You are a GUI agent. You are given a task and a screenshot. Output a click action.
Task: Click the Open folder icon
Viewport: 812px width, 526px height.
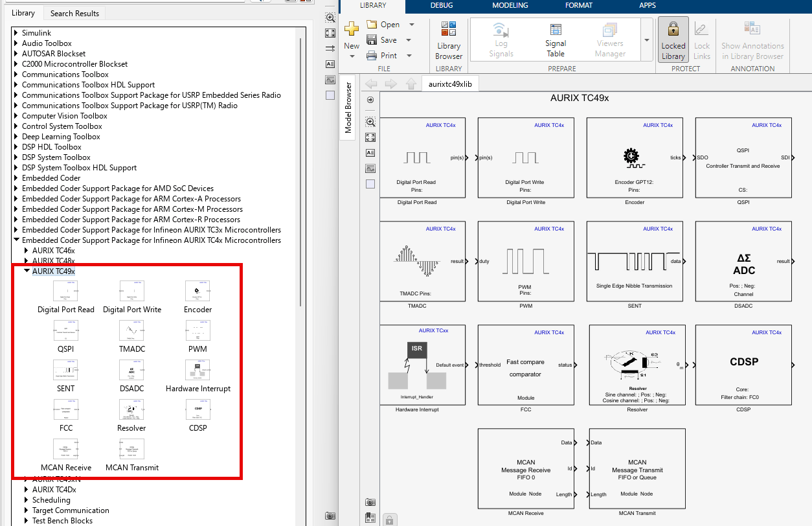(x=372, y=25)
